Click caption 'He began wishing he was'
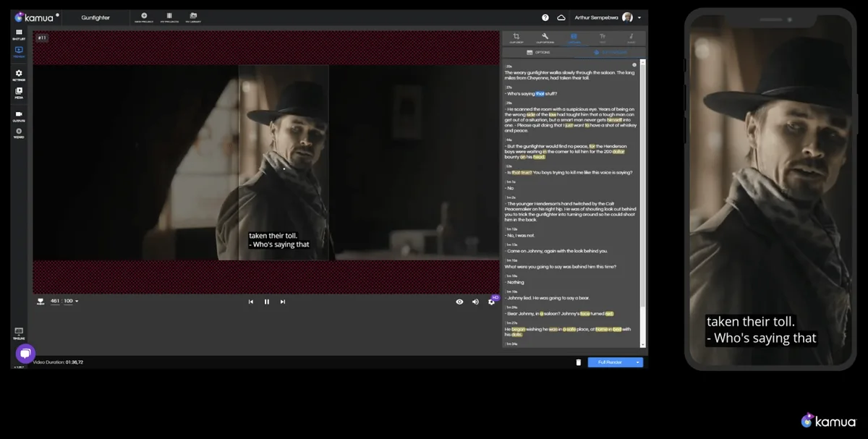This screenshot has width=868, height=439. point(568,332)
